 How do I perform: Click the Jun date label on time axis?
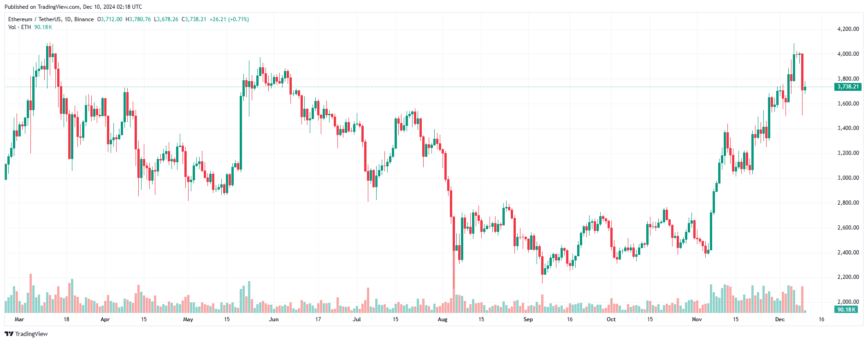pos(274,319)
